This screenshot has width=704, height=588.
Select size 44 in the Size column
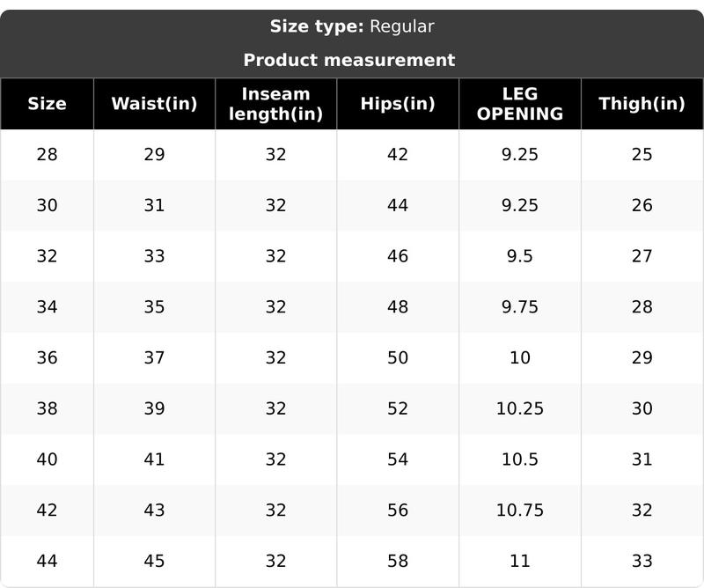click(47, 561)
